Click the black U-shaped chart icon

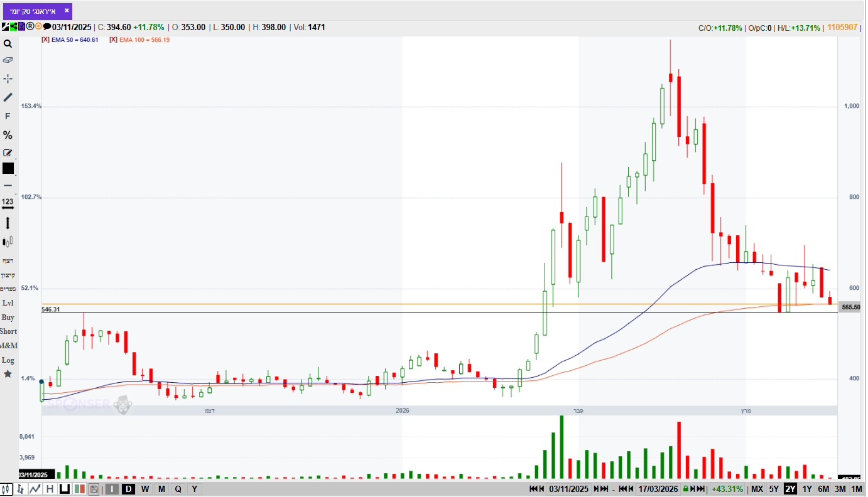[x=65, y=489]
